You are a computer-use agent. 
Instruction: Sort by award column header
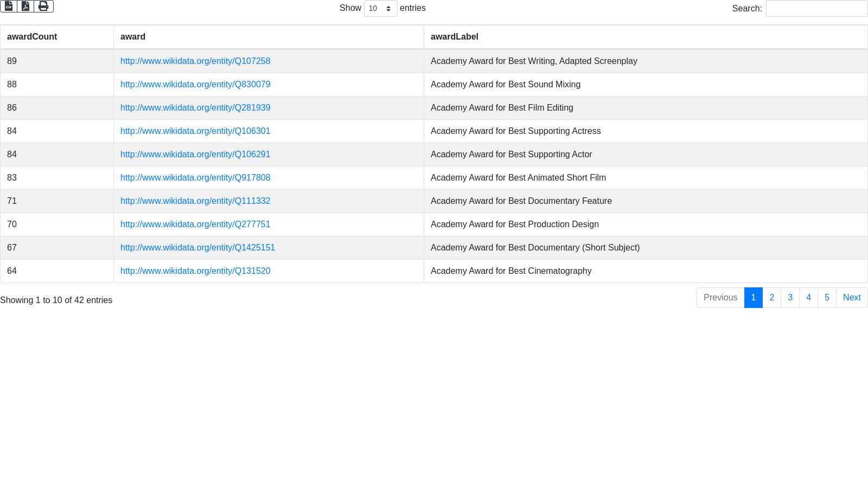[x=269, y=37]
